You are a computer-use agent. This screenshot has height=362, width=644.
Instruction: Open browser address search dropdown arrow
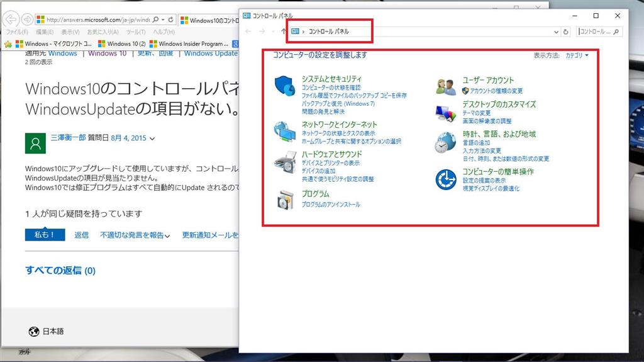click(x=163, y=20)
